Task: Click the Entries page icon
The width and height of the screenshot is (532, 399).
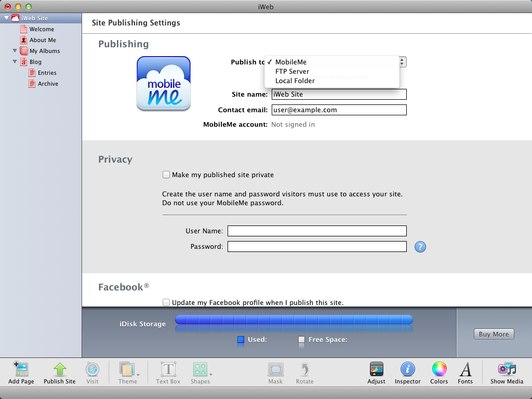Action: click(x=32, y=73)
